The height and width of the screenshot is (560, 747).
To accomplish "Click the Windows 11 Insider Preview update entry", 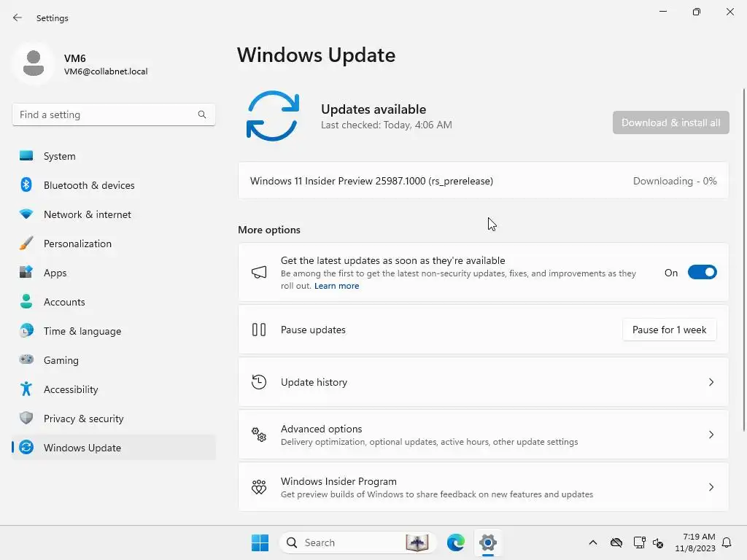I will 483,181.
